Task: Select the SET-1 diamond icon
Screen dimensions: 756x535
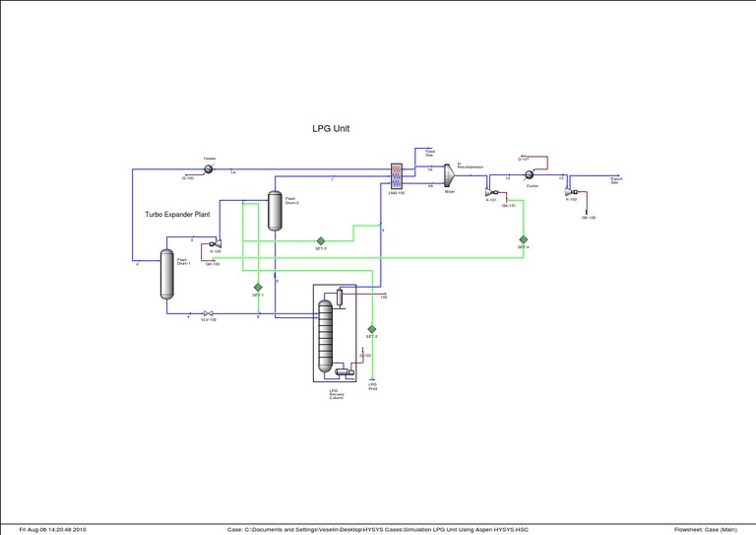Action: pos(258,288)
